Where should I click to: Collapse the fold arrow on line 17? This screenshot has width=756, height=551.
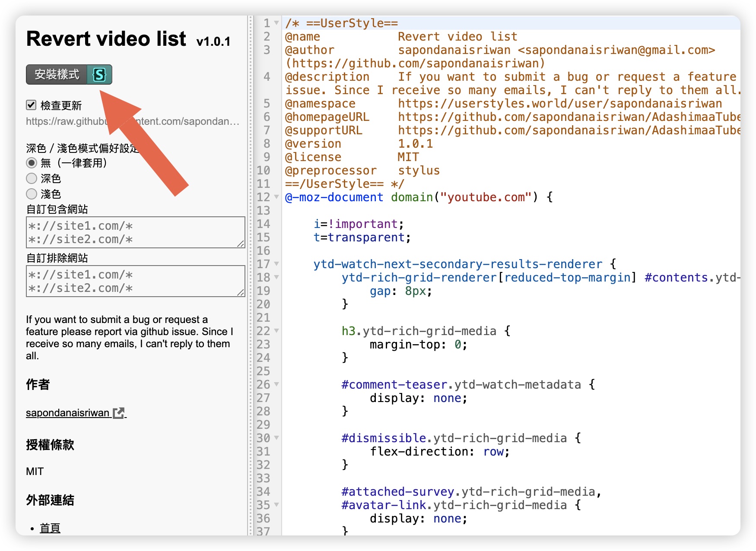click(276, 263)
